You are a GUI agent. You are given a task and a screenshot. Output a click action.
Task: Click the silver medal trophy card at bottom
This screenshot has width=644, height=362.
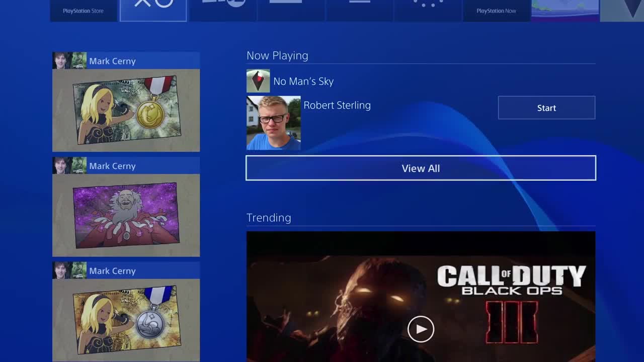[x=126, y=317]
